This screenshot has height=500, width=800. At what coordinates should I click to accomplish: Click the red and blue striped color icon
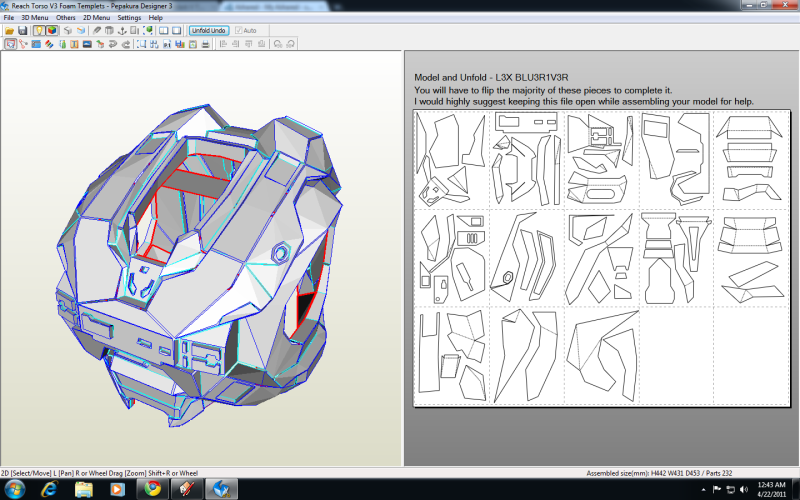coord(49,44)
